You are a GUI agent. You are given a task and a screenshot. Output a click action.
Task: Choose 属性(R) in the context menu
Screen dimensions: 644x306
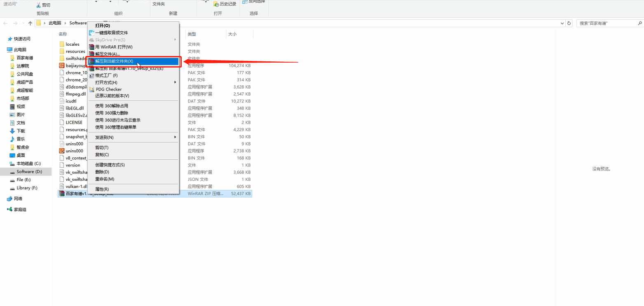[x=133, y=189]
